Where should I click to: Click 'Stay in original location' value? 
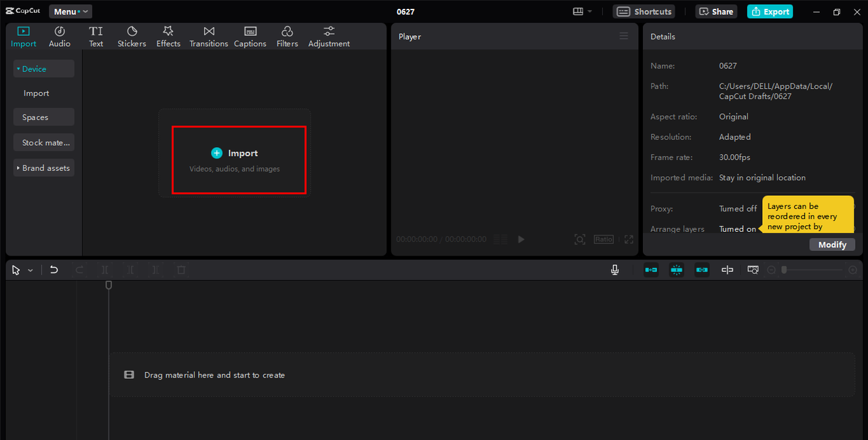(762, 178)
